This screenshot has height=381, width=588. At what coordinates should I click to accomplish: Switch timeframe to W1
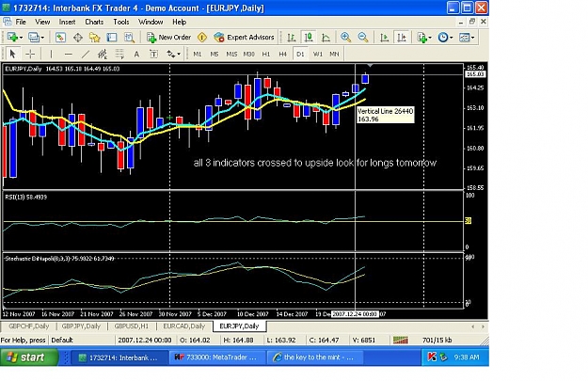tap(318, 54)
